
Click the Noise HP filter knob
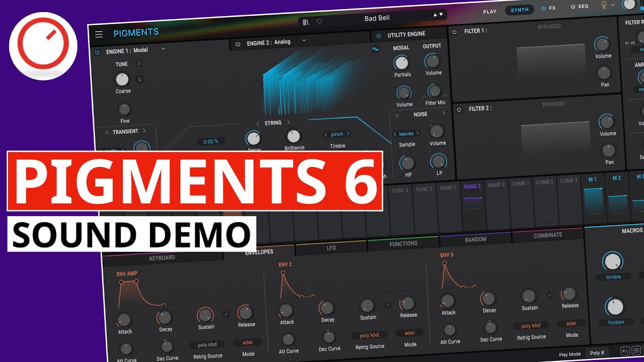pyautogui.click(x=407, y=163)
